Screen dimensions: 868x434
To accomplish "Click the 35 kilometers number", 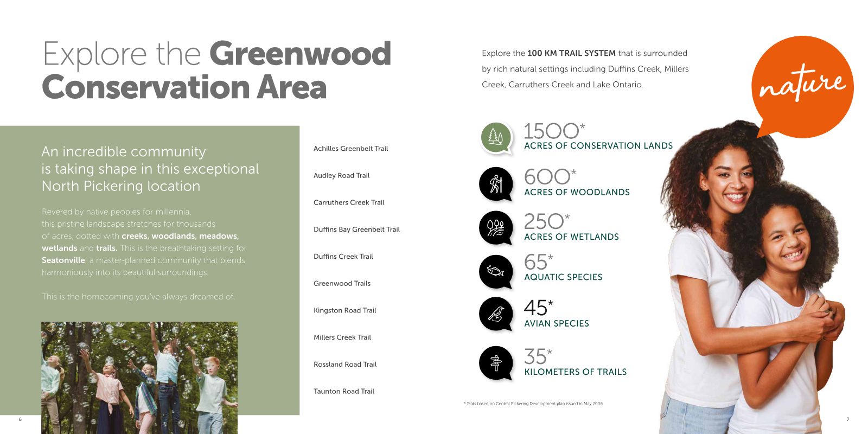I will pyautogui.click(x=538, y=357).
